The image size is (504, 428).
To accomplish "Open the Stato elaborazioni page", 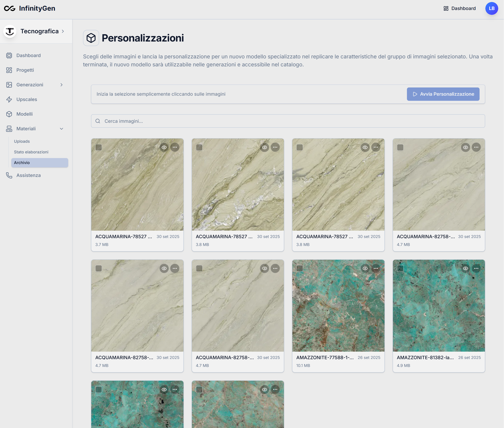I will [x=31, y=152].
